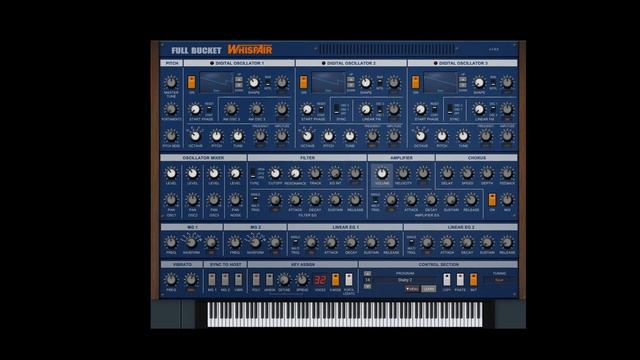This screenshot has height=360, width=640.
Task: Toggle Sync to Host VIBR switch
Action: coord(238,280)
